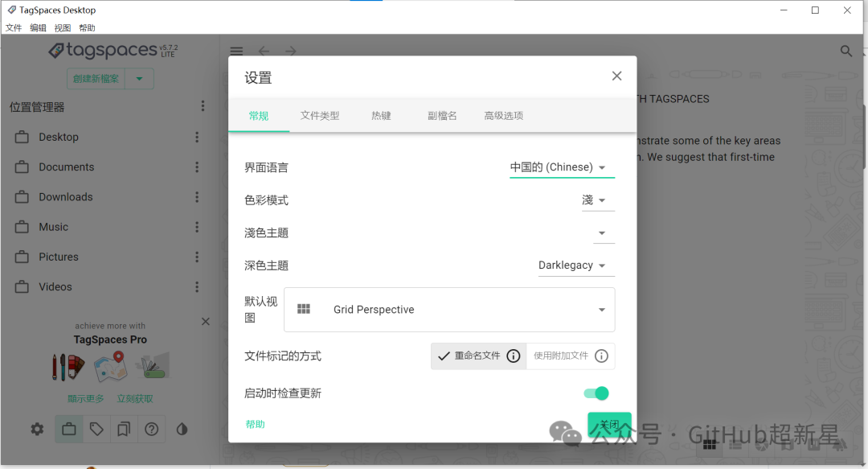The width and height of the screenshot is (868, 469).
Task: Open the bookmarks icon in sidebar
Action: tap(124, 429)
